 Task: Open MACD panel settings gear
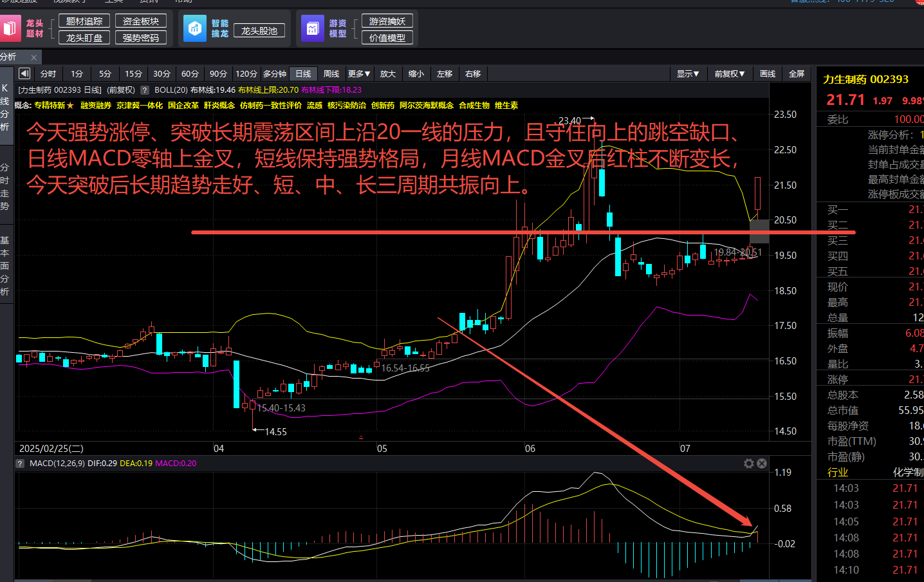[x=749, y=464]
